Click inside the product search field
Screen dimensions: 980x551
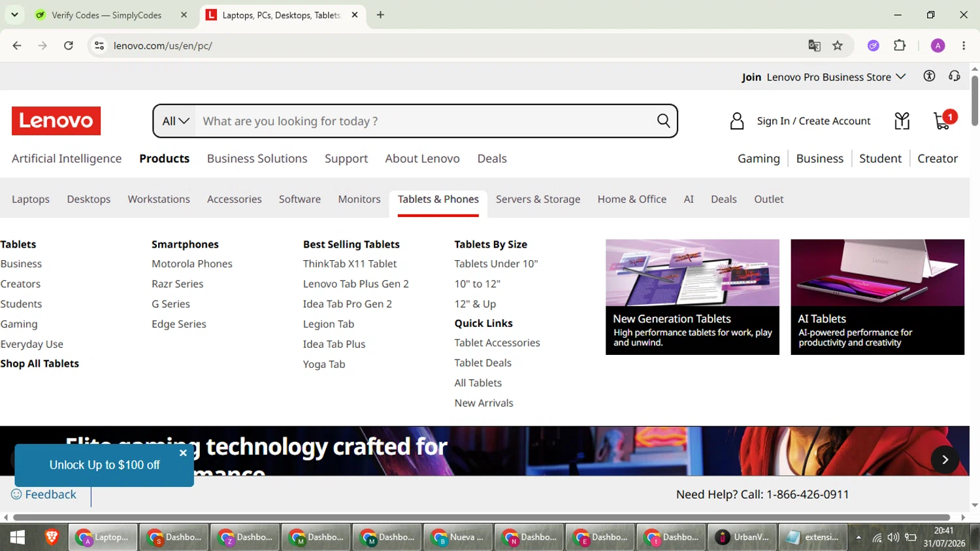click(425, 121)
